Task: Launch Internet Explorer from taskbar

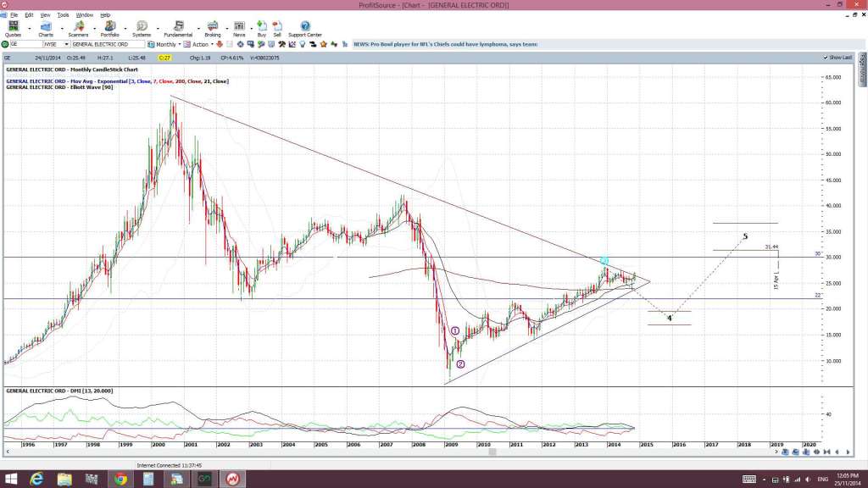Action: coord(36,479)
